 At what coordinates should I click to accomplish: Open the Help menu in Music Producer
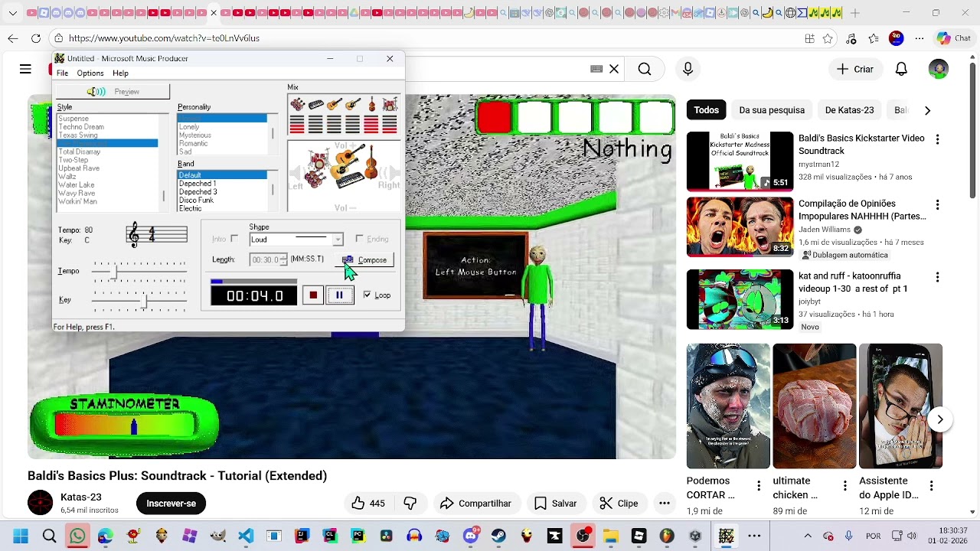coord(120,73)
